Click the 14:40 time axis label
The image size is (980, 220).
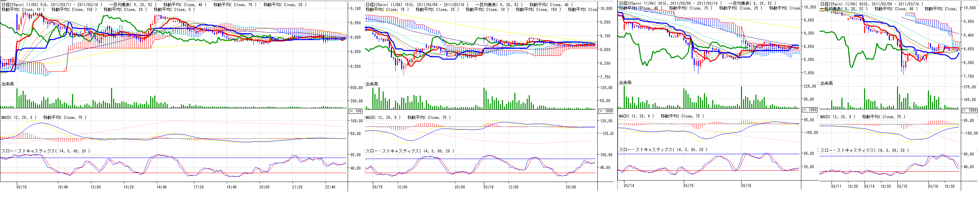point(162,187)
